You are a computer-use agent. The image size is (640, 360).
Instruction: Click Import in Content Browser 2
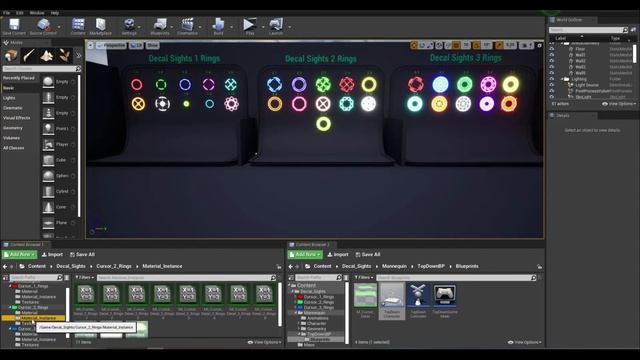[x=338, y=254]
